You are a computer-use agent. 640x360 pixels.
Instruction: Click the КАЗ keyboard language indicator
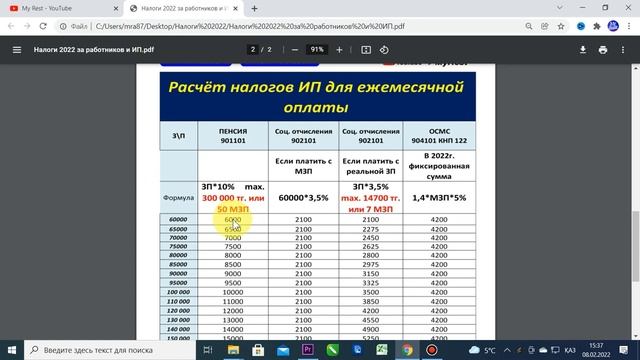(570, 350)
